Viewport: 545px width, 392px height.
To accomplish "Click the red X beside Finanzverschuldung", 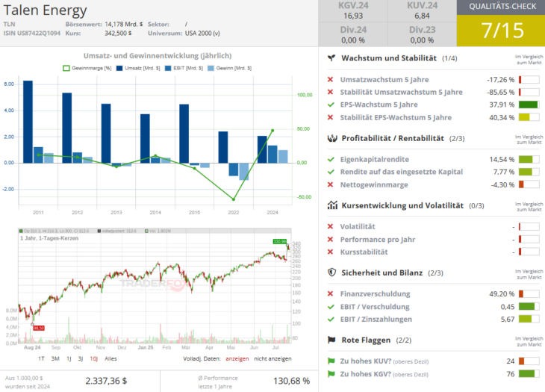I will tap(331, 294).
